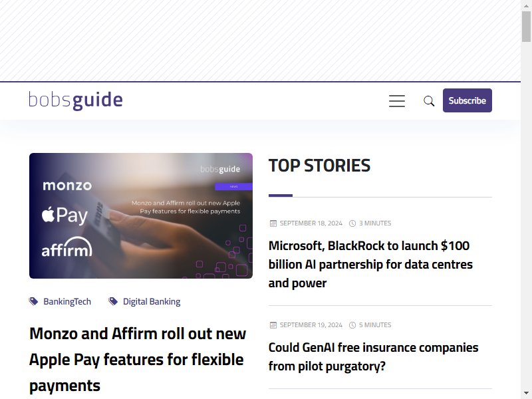Image resolution: width=532 pixels, height=399 pixels.
Task: Click the tag icon beside Digital Banking
Action: click(113, 301)
